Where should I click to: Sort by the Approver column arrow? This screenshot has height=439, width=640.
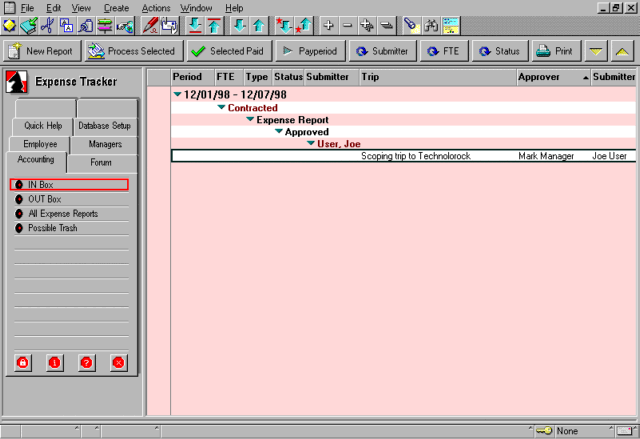585,78
